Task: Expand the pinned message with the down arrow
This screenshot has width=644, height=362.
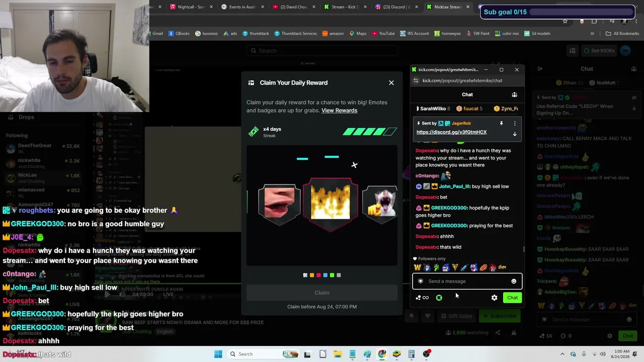Action: point(515,134)
